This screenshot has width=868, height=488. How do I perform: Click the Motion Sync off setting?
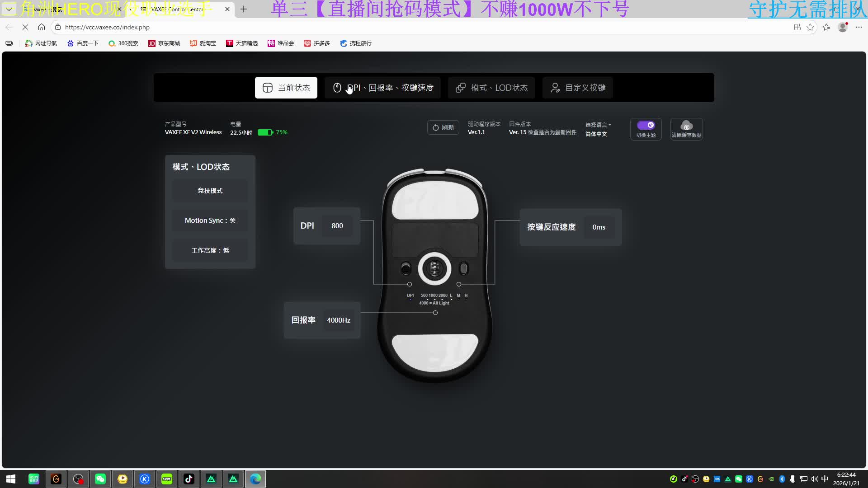[x=210, y=221]
